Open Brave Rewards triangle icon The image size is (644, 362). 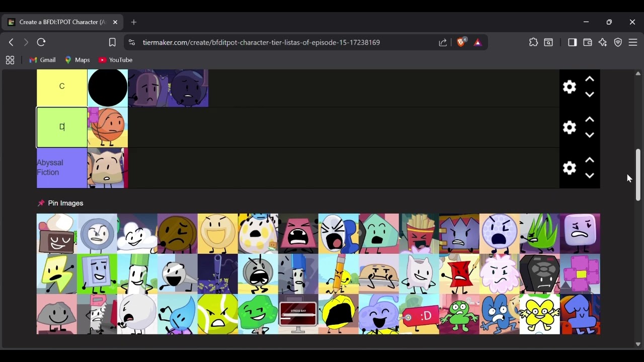478,43
